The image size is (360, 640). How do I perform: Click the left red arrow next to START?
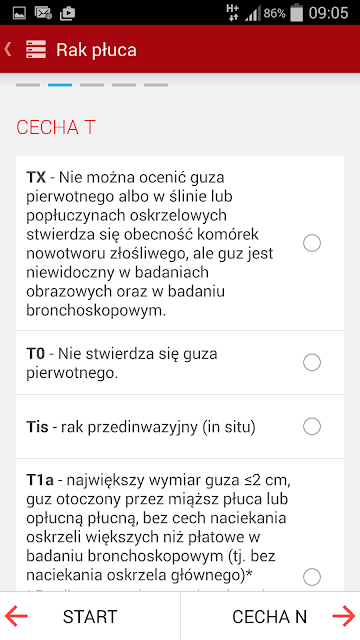16,616
